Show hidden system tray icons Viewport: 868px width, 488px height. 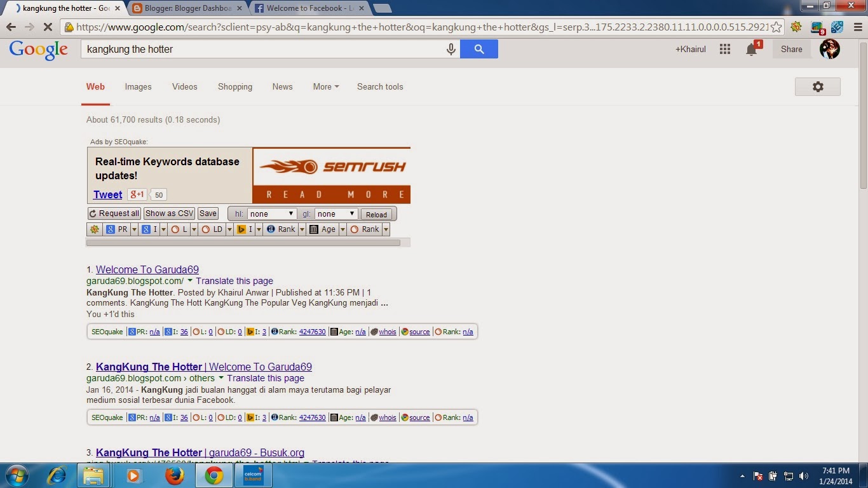click(x=743, y=476)
